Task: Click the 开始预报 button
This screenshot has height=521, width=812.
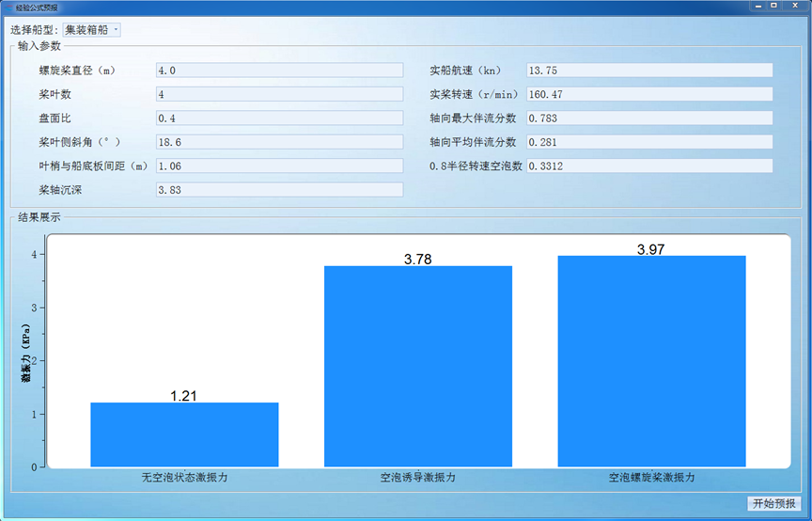Action: tap(773, 504)
